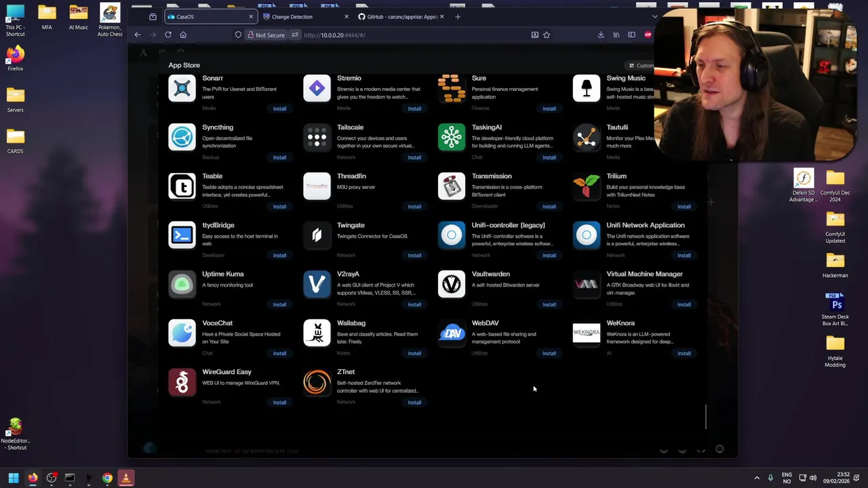Open the Tautulli app icon
The image size is (868, 488).
tap(587, 137)
